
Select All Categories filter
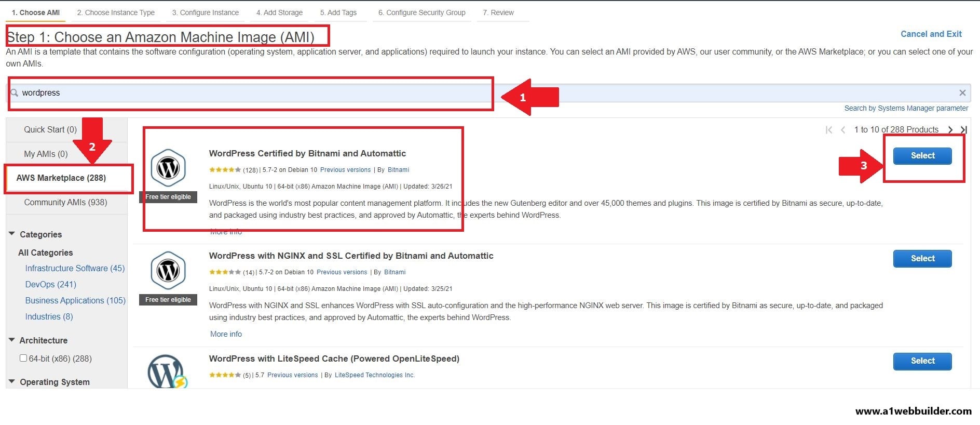pos(46,253)
